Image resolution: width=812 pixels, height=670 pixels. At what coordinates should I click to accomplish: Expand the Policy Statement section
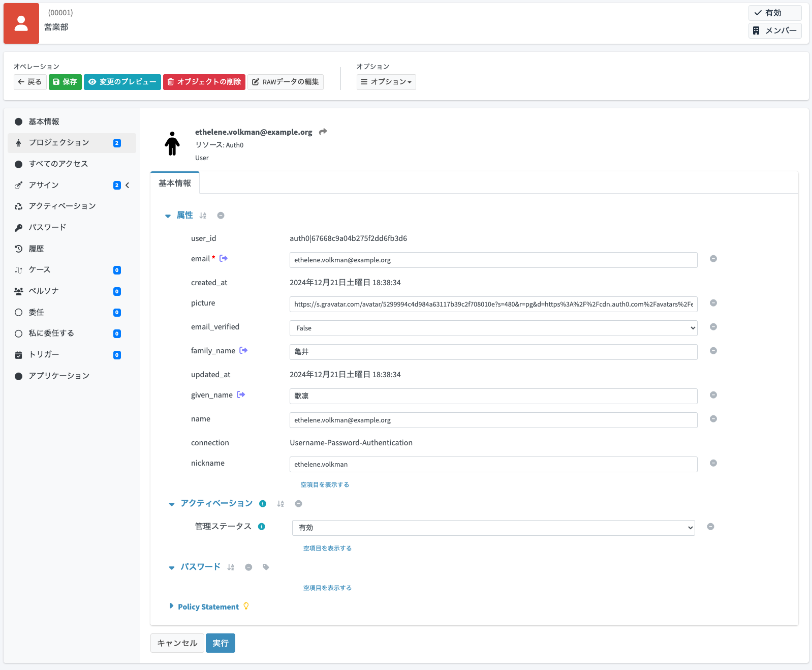(x=172, y=606)
